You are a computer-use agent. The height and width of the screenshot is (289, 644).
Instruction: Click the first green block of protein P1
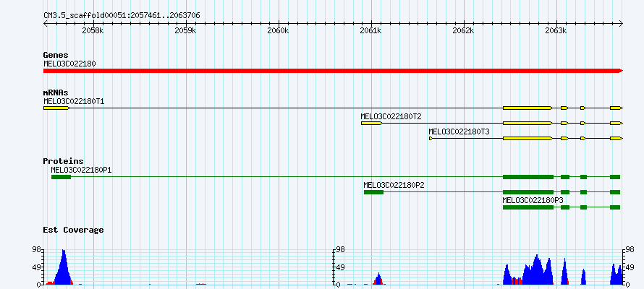[62, 177]
